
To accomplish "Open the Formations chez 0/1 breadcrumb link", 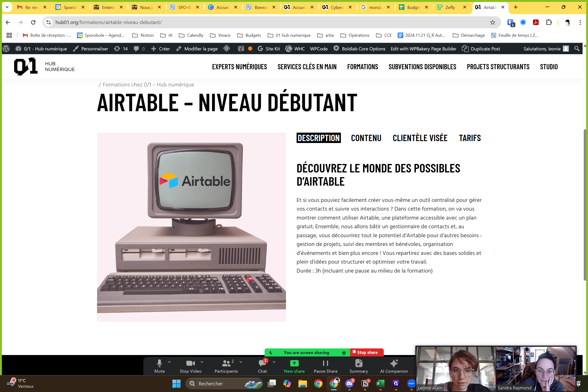I will [148, 85].
